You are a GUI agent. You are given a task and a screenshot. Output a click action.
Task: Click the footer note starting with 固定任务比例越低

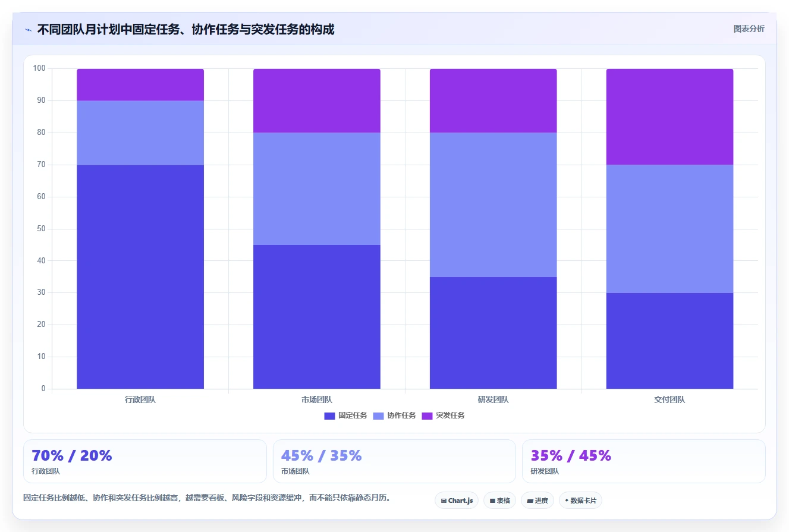(x=209, y=498)
